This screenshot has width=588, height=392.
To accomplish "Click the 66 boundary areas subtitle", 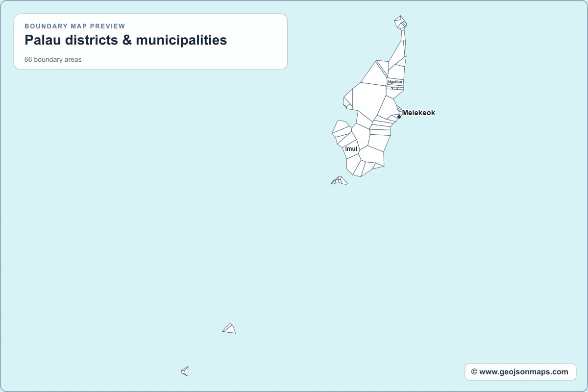I will [x=53, y=59].
